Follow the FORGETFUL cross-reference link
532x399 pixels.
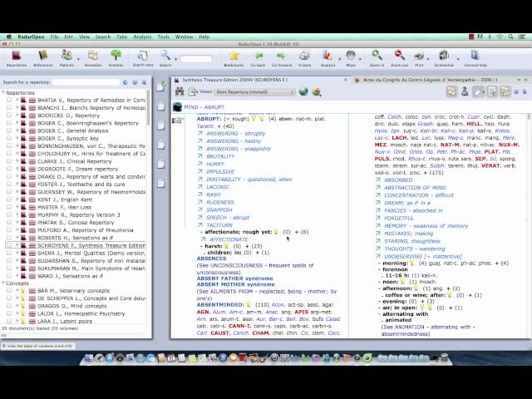click(x=399, y=218)
